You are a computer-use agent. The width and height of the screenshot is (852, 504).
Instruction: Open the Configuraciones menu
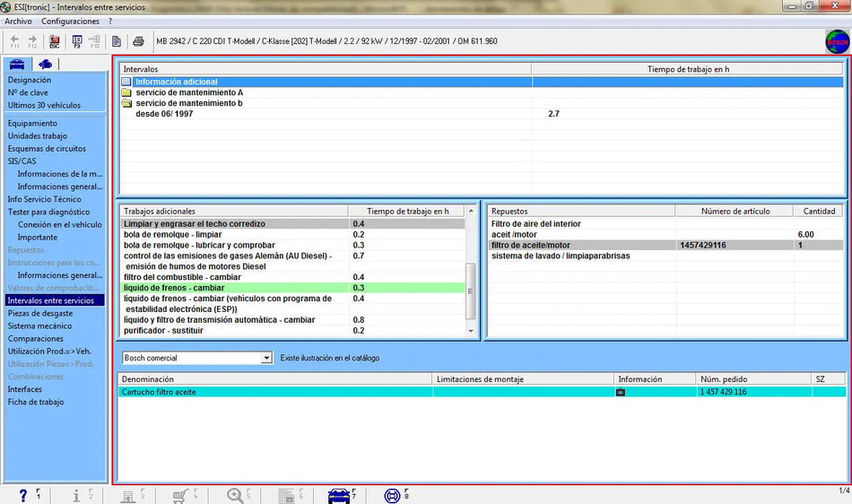[x=70, y=21]
